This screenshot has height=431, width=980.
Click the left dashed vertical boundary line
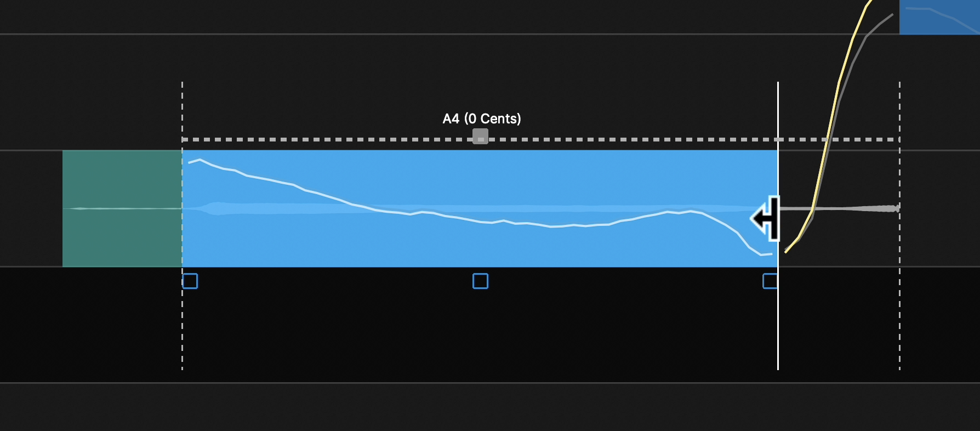182,329
